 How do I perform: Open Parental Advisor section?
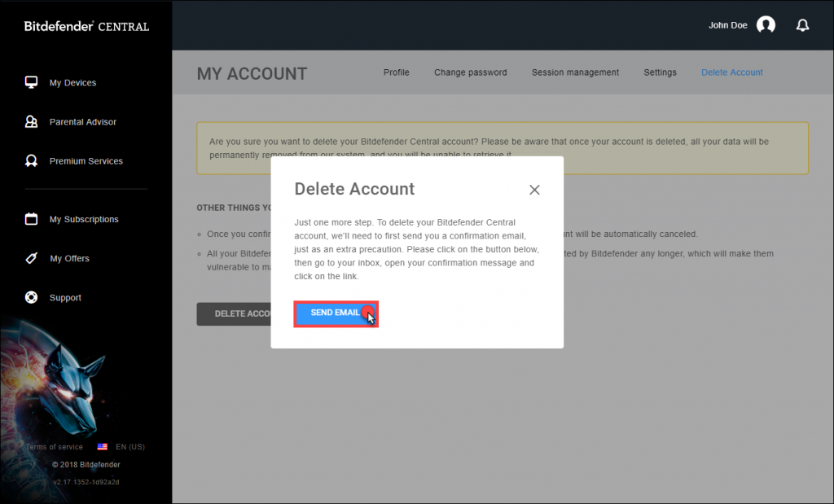[82, 122]
